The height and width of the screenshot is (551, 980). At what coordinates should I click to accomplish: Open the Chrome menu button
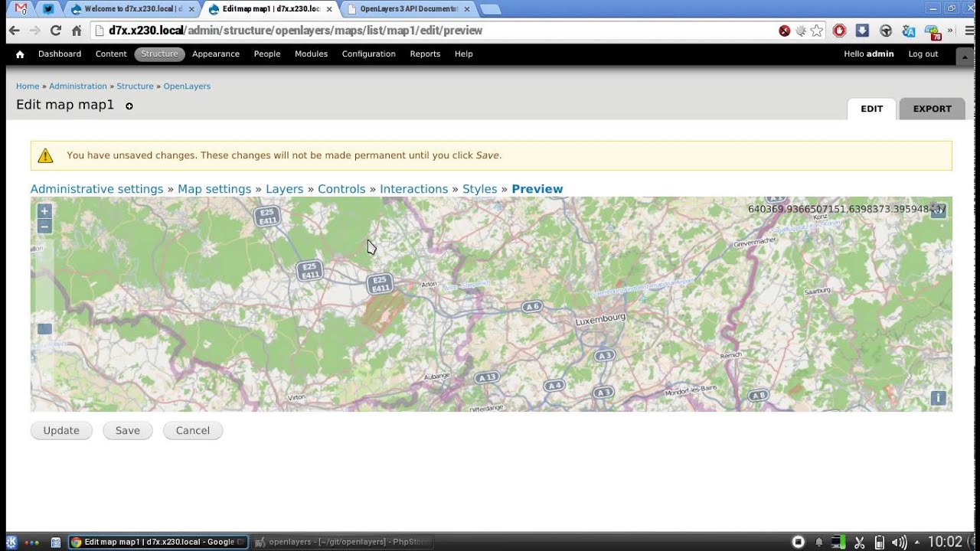pyautogui.click(x=969, y=31)
